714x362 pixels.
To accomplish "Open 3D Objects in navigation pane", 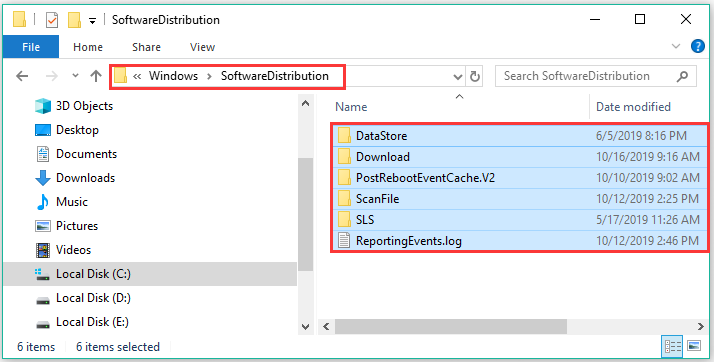I will (84, 106).
